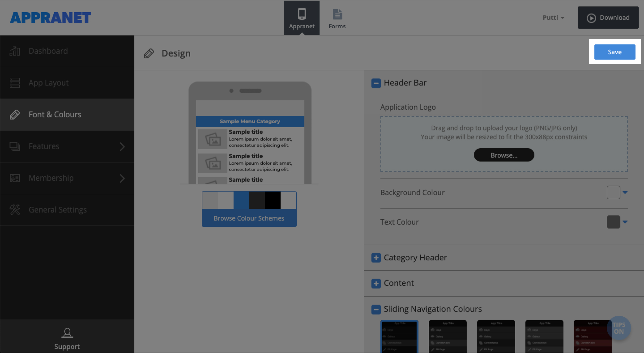
Task: Open App Layout from the sidebar
Action: pyautogui.click(x=67, y=83)
